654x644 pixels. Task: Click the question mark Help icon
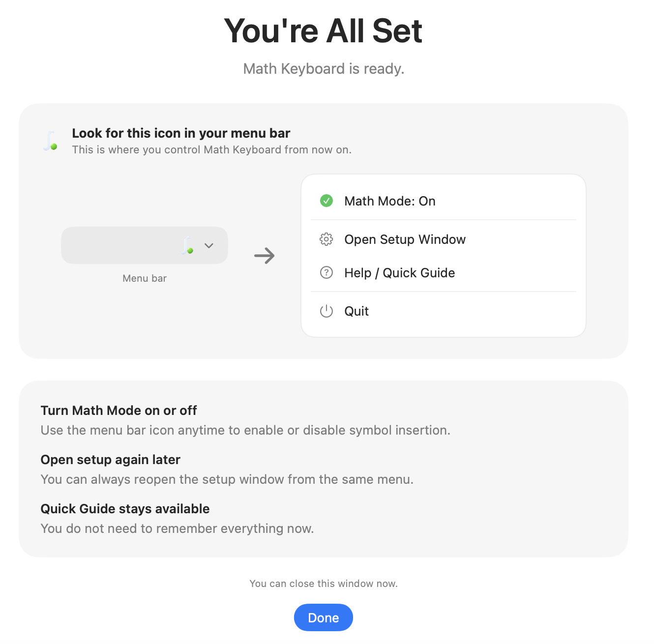point(326,272)
